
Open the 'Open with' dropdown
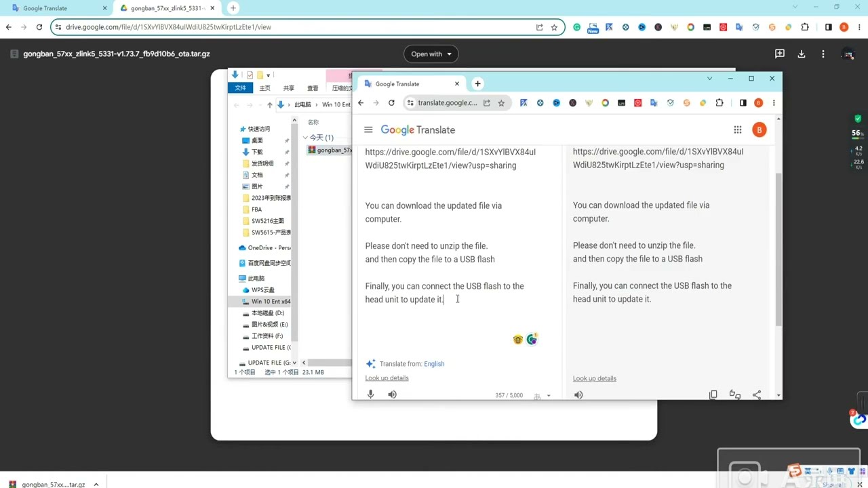pyautogui.click(x=431, y=54)
